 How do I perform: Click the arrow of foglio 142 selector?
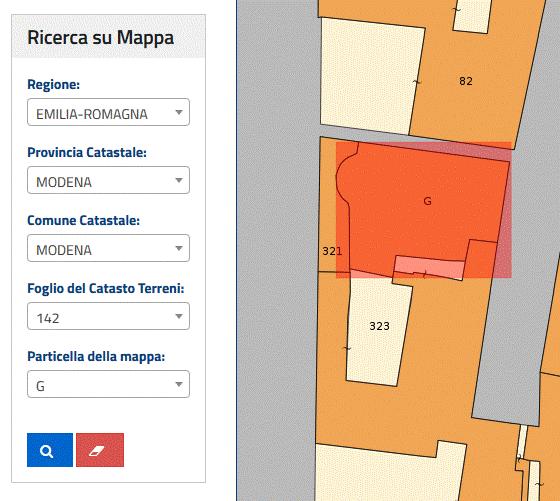click(179, 316)
